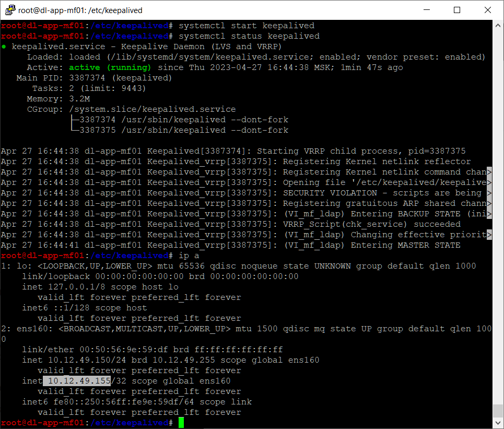The image size is (504, 429).
Task: Click the 'systemctl status keepalived' command text
Action: [249, 36]
